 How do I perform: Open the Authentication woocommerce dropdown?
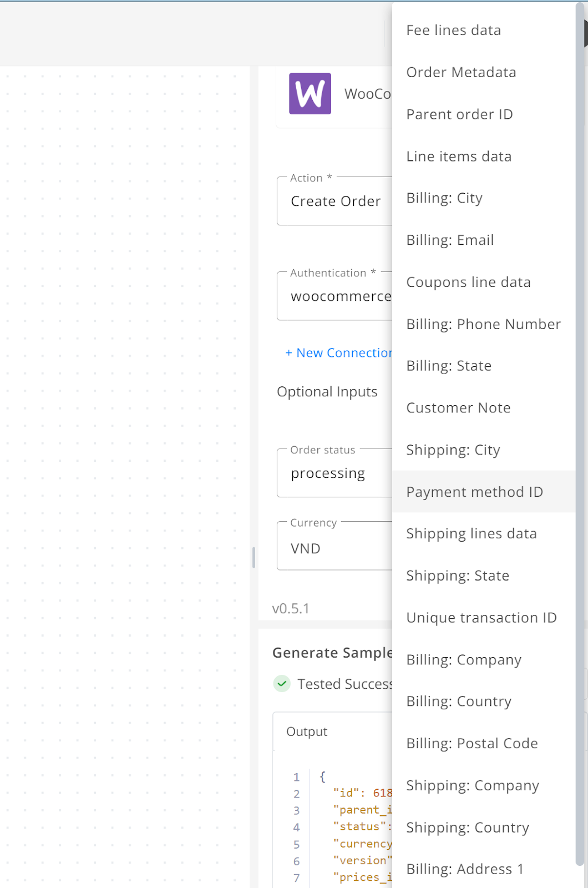(x=334, y=296)
